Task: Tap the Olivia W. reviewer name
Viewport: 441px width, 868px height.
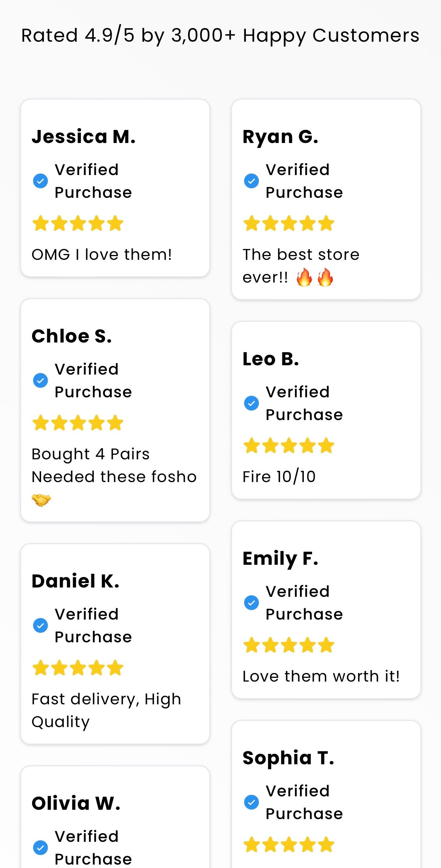Action: [x=76, y=804]
